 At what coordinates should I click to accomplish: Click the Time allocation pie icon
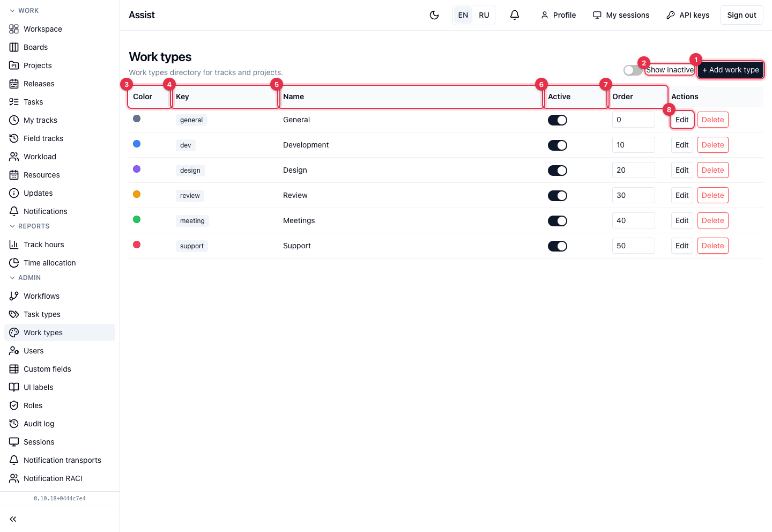click(x=14, y=263)
